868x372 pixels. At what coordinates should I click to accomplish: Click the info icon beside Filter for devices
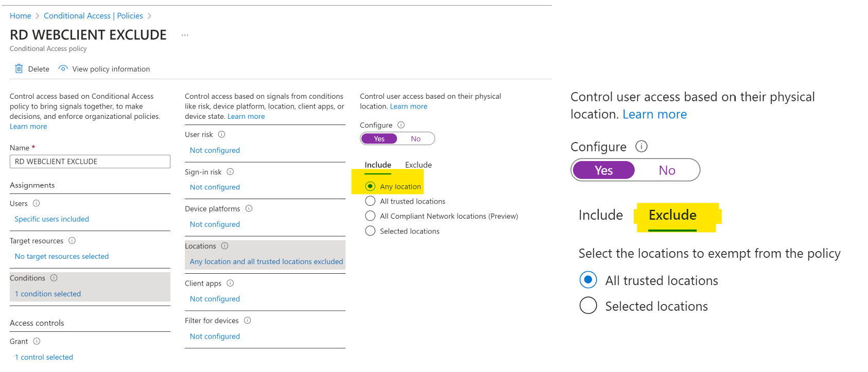coord(247,320)
